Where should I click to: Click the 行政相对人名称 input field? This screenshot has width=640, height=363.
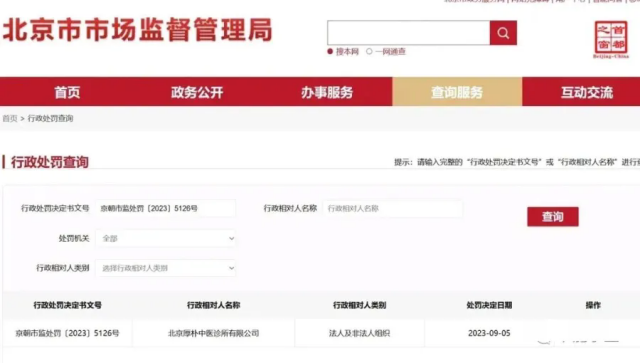click(393, 208)
